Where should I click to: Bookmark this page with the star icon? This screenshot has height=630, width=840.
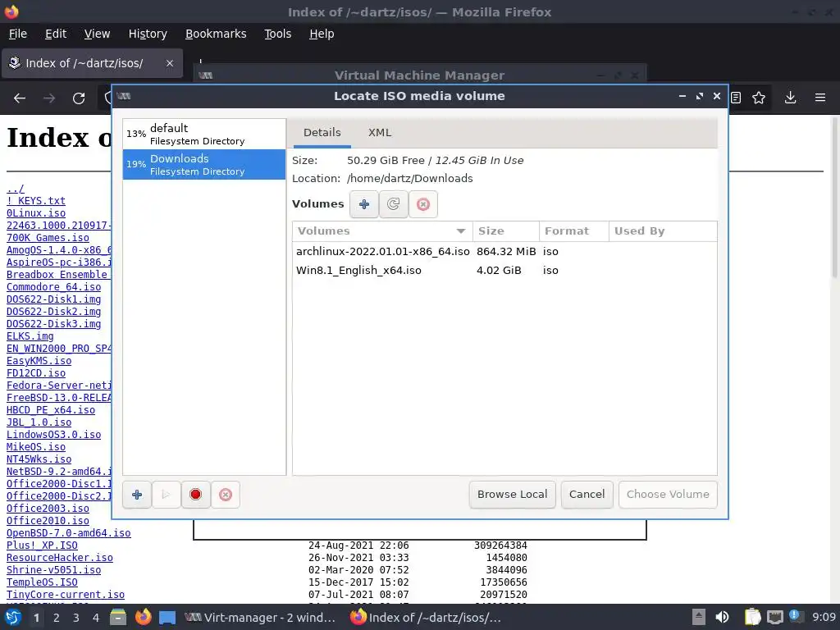point(759,98)
